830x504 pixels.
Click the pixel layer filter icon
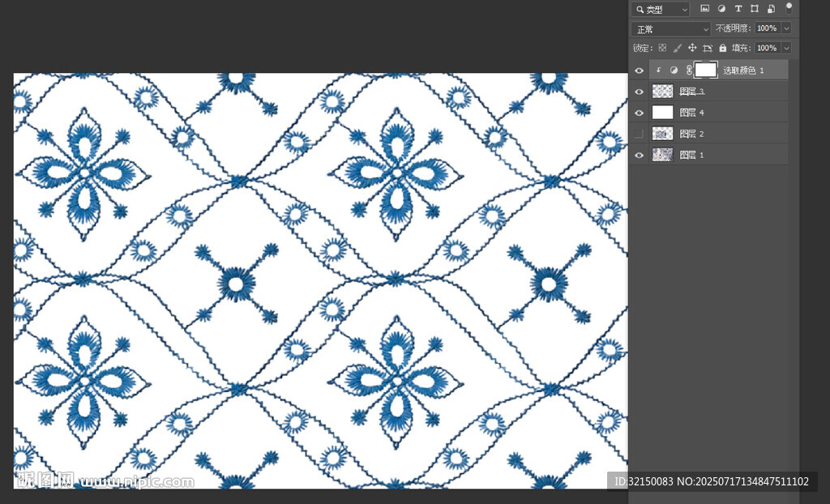click(x=704, y=8)
